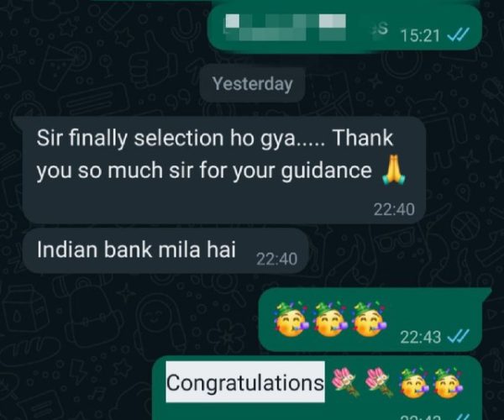Click the 22:40 timestamp under guidance message
Viewport: 504px width, 420px height.
coord(394,209)
